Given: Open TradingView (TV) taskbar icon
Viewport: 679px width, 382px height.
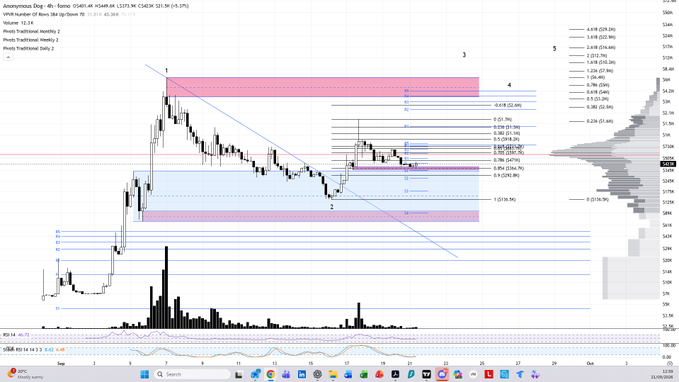Looking at the screenshot, I should tap(427, 374).
